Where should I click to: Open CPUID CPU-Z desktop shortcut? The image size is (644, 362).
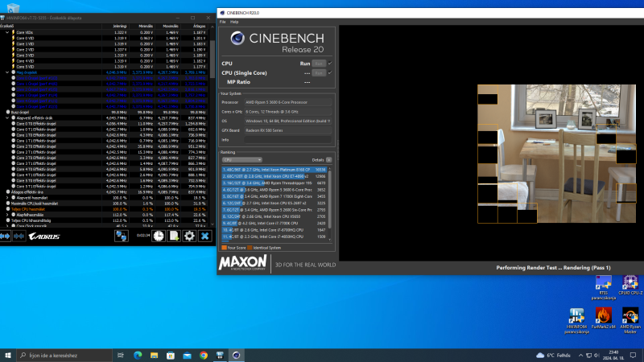pos(630,286)
